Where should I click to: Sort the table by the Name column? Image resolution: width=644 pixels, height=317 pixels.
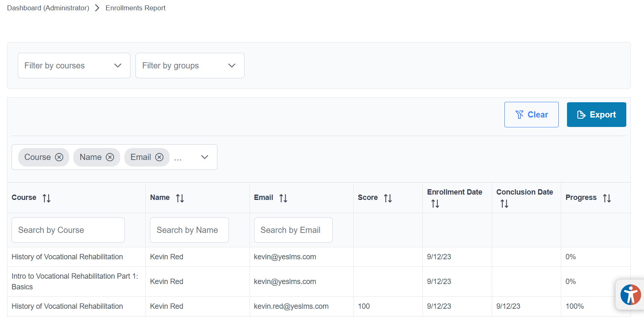[180, 197]
